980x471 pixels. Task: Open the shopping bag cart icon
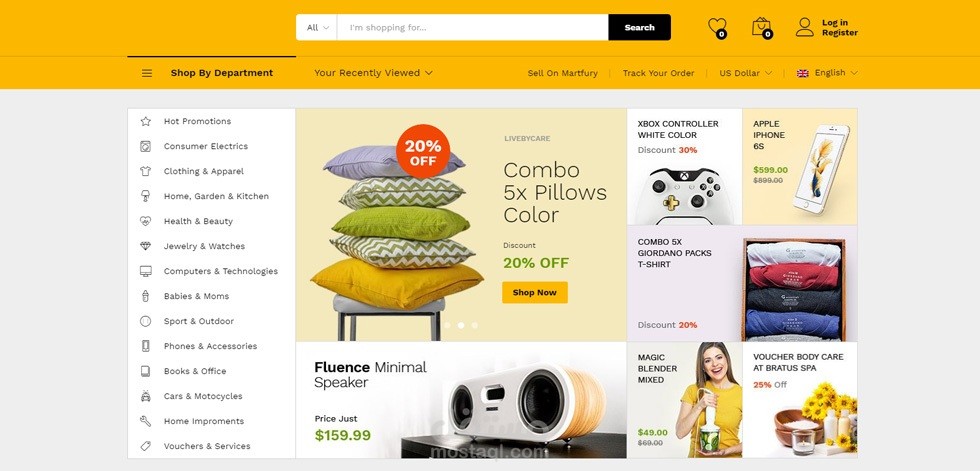[x=761, y=27]
